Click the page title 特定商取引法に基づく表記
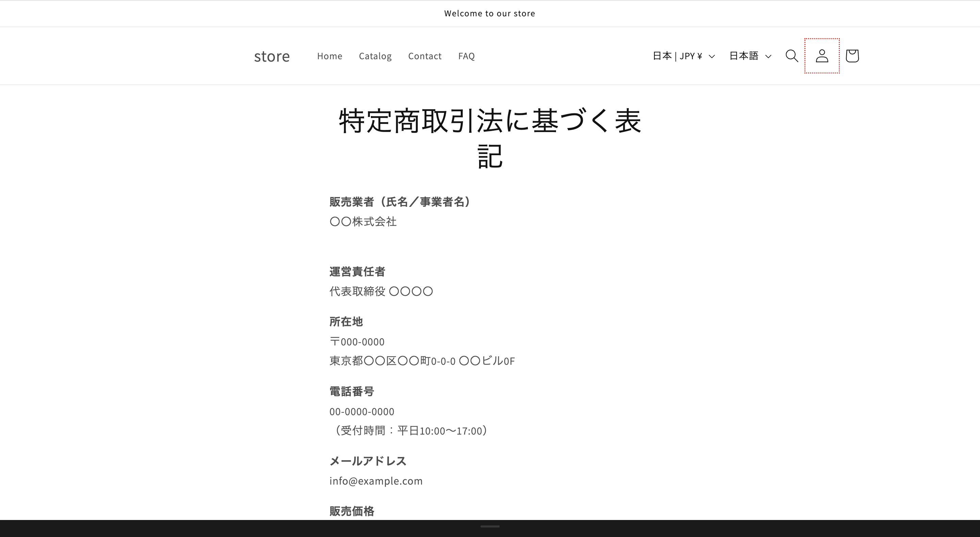This screenshot has height=537, width=980. click(x=490, y=138)
